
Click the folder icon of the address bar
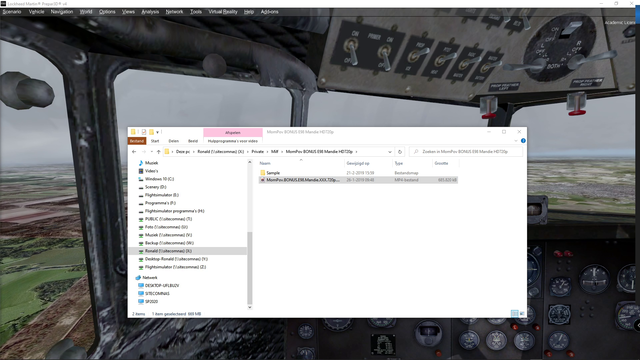(167, 151)
